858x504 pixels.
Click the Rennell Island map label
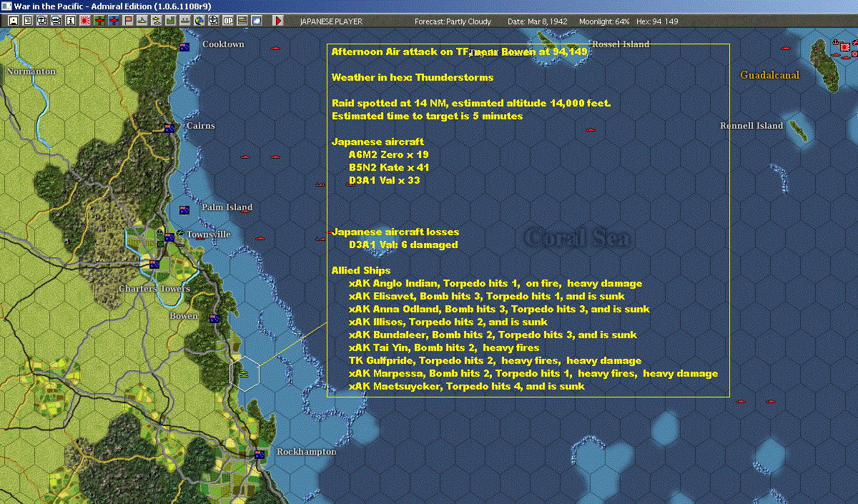(x=751, y=126)
